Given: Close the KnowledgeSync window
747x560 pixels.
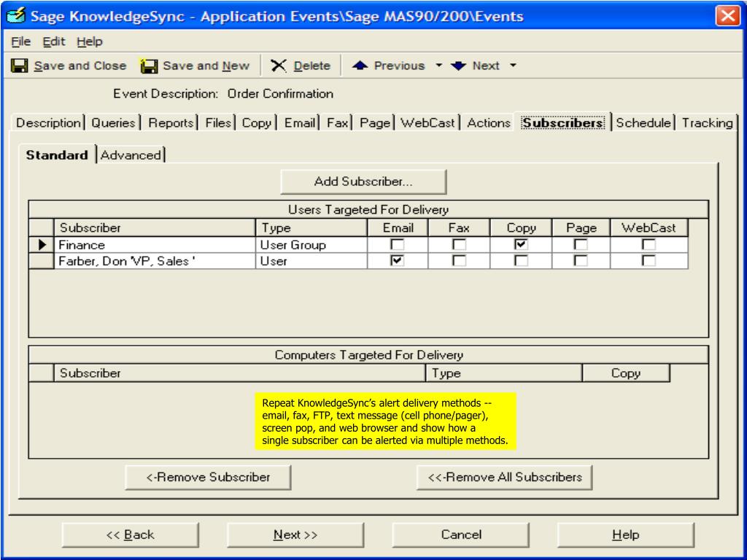Looking at the screenshot, I should [727, 16].
